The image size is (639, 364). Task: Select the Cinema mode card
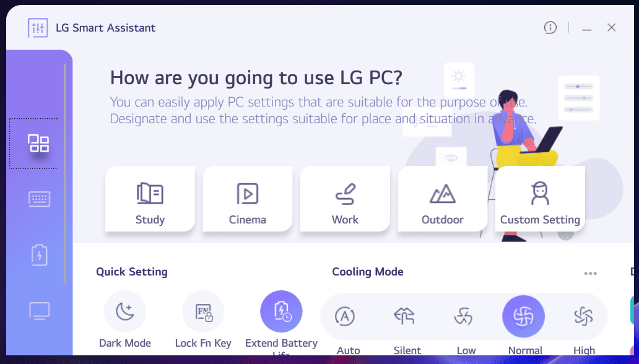click(x=248, y=199)
